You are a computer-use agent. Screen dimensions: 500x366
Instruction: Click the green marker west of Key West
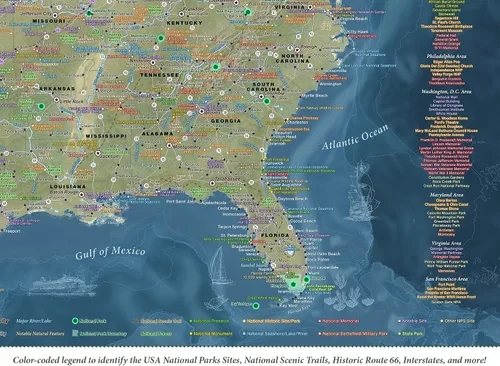click(256, 306)
